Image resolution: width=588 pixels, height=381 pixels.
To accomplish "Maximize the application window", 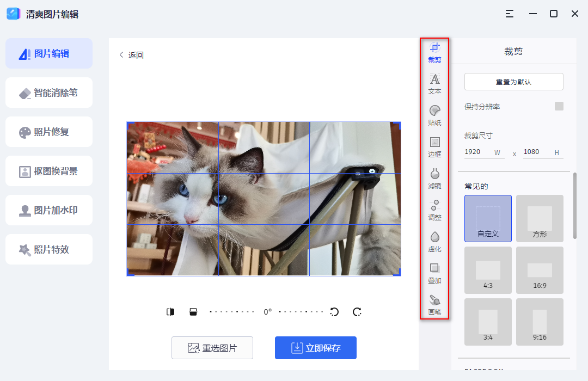I will point(554,14).
